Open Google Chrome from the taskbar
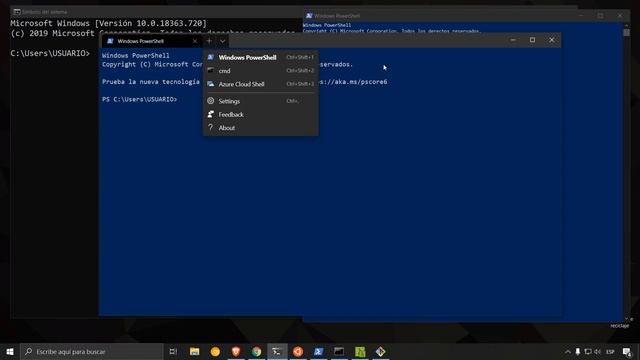The image size is (640, 360). pyautogui.click(x=256, y=351)
